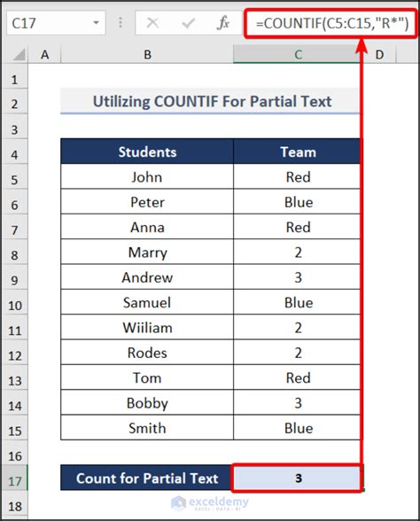Click the formula bar options dots
420x521 pixels.
[x=121, y=23]
